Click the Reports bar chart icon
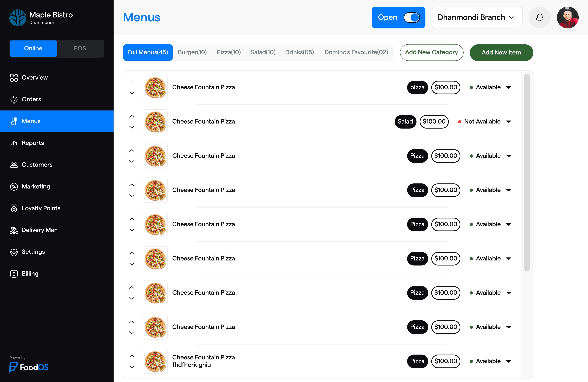Image resolution: width=588 pixels, height=382 pixels. (x=14, y=143)
